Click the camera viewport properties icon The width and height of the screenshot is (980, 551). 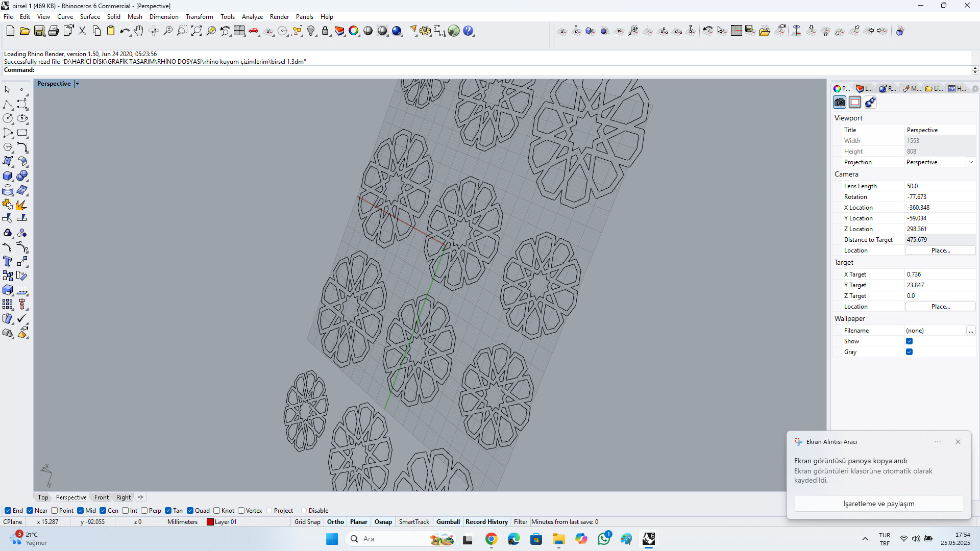(840, 103)
